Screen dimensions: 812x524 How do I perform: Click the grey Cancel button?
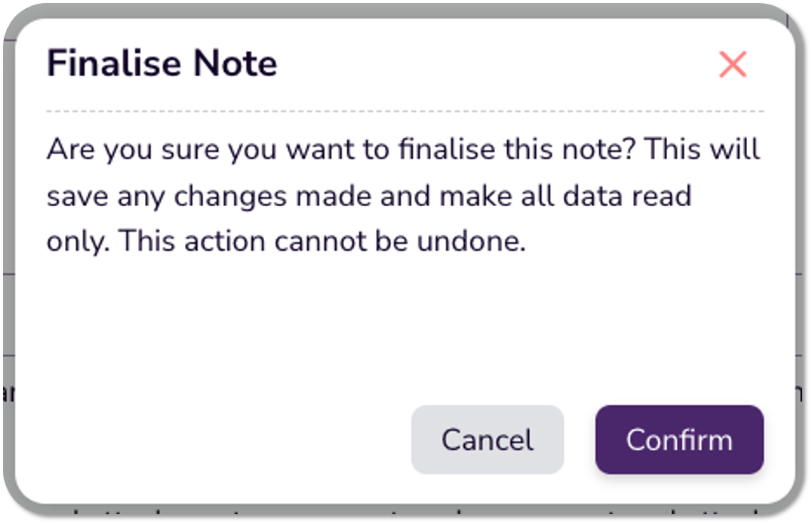[x=488, y=439]
